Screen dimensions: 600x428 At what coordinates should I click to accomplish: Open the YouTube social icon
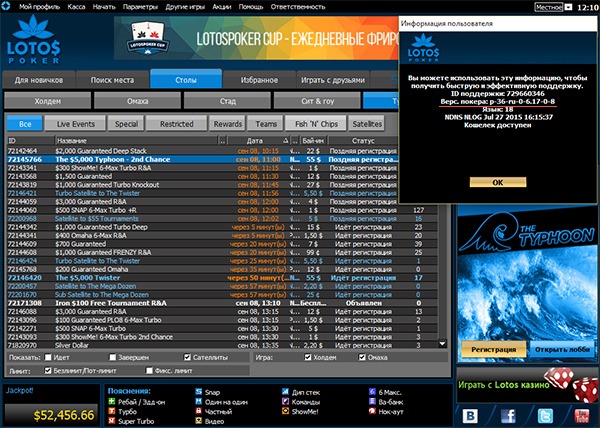582,416
